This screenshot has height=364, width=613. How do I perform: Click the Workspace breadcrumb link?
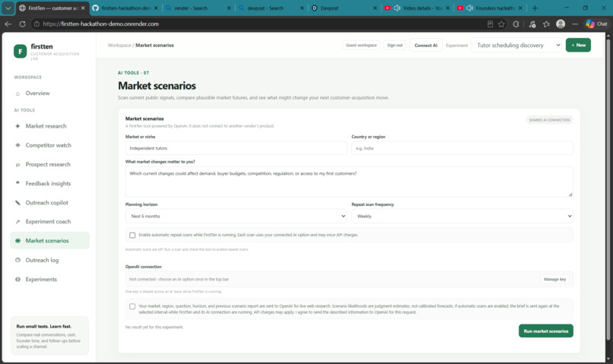coord(119,46)
